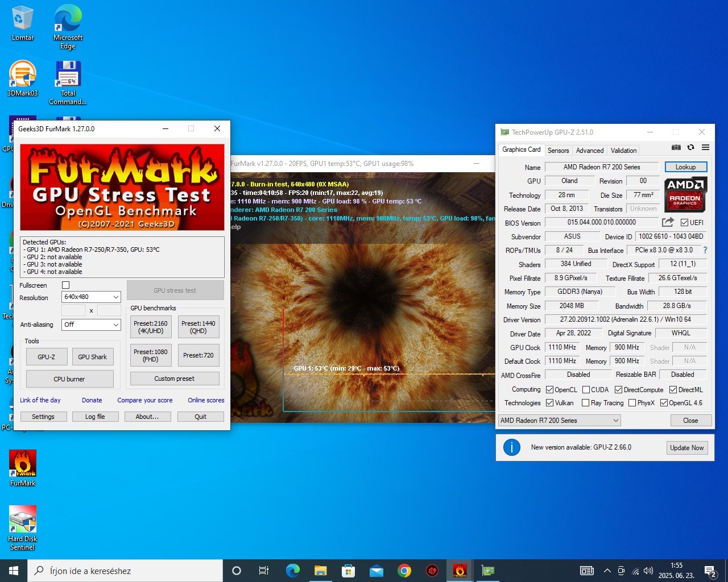
Task: Open the Anti-aliasing dropdown
Action: pos(91,325)
